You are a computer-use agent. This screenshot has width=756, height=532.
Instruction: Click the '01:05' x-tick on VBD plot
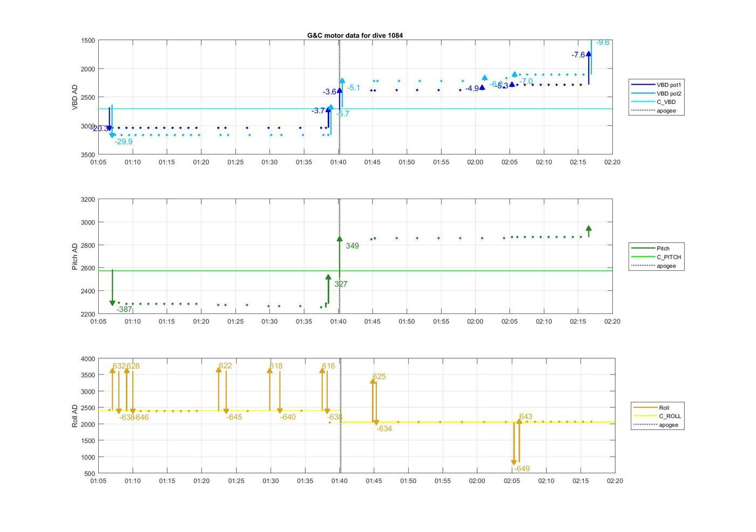click(98, 162)
